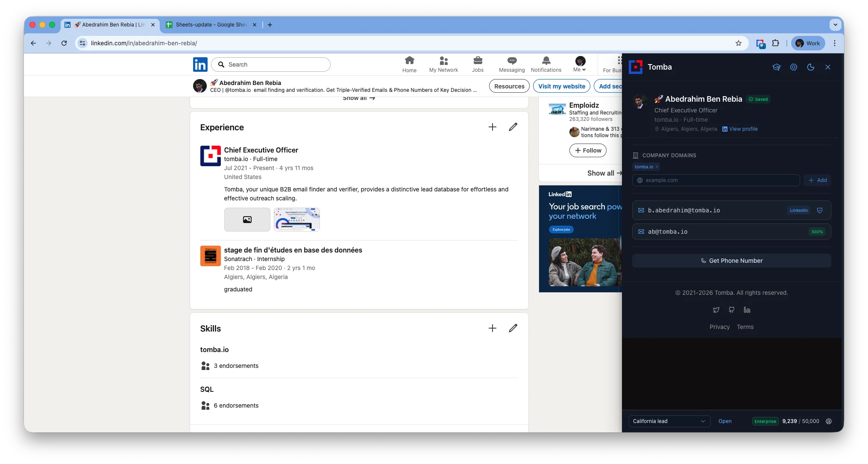Add a new skill with plus icon
The width and height of the screenshot is (868, 464).
pos(492,328)
